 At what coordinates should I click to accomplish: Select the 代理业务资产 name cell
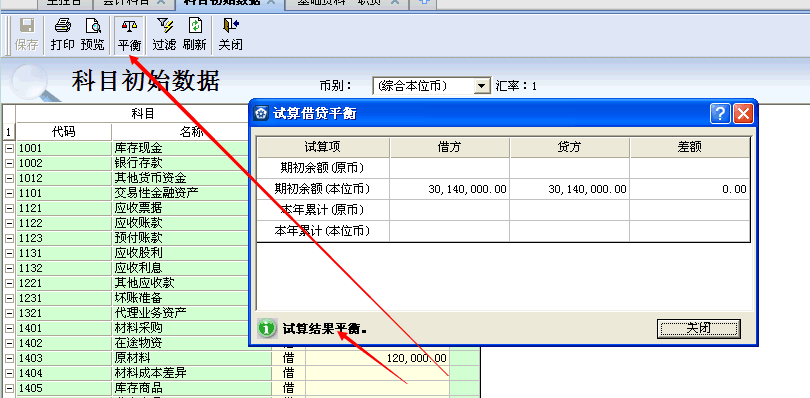tap(181, 313)
